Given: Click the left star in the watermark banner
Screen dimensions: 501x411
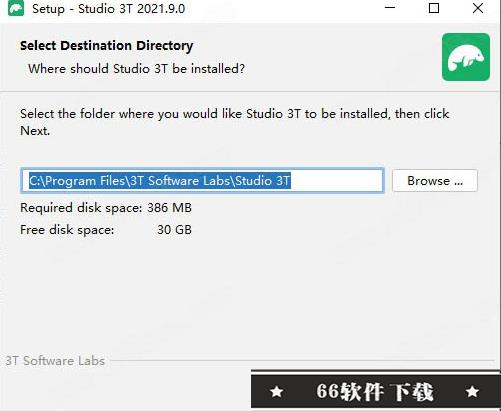Looking at the screenshot, I should click(x=277, y=392).
